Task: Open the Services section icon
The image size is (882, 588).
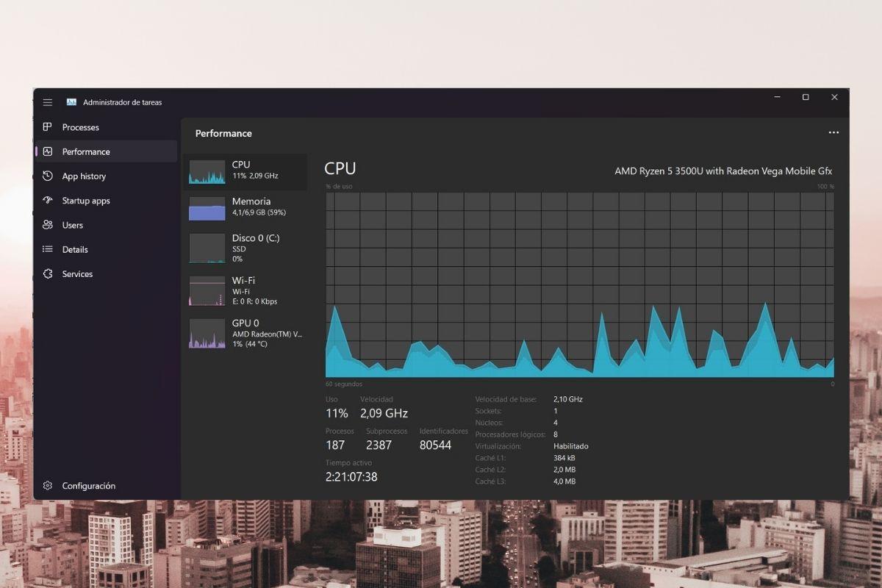Action: [x=47, y=273]
